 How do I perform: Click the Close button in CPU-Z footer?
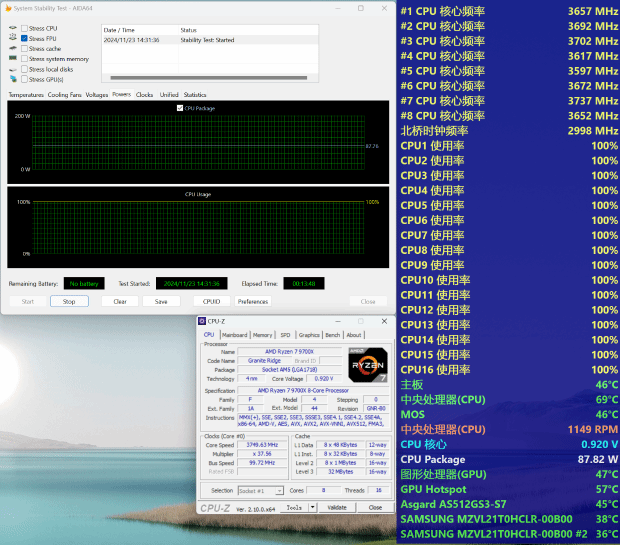click(x=375, y=507)
